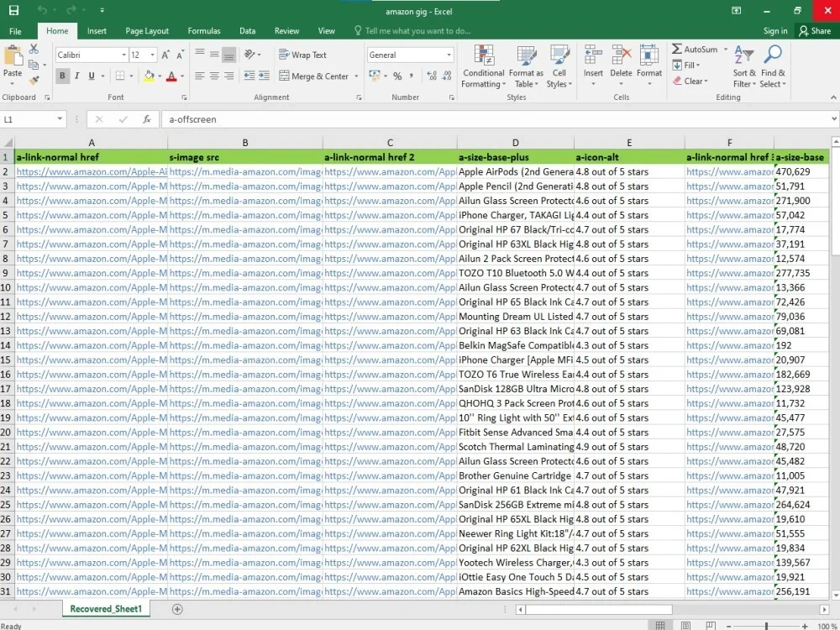Click the Format Painter brush icon
The image size is (840, 630).
tap(34, 81)
